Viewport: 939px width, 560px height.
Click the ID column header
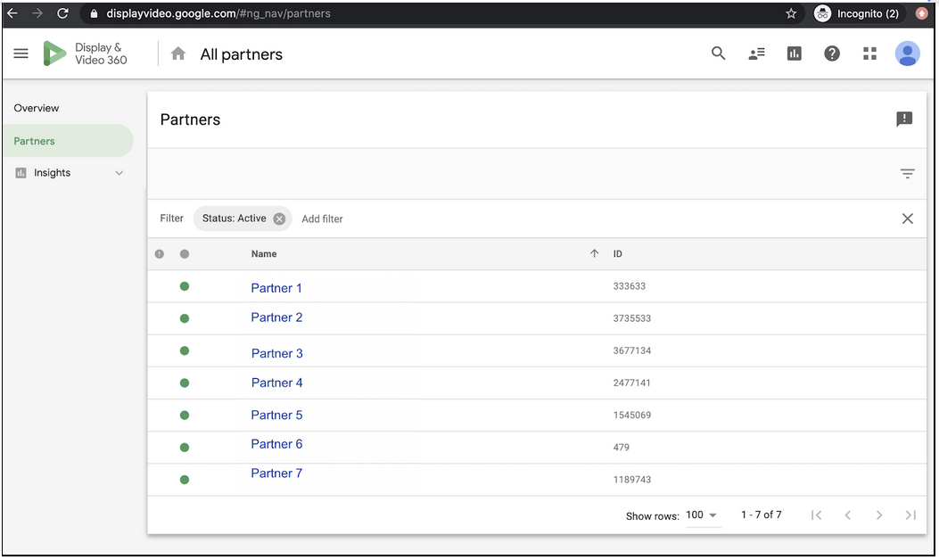pyautogui.click(x=617, y=254)
